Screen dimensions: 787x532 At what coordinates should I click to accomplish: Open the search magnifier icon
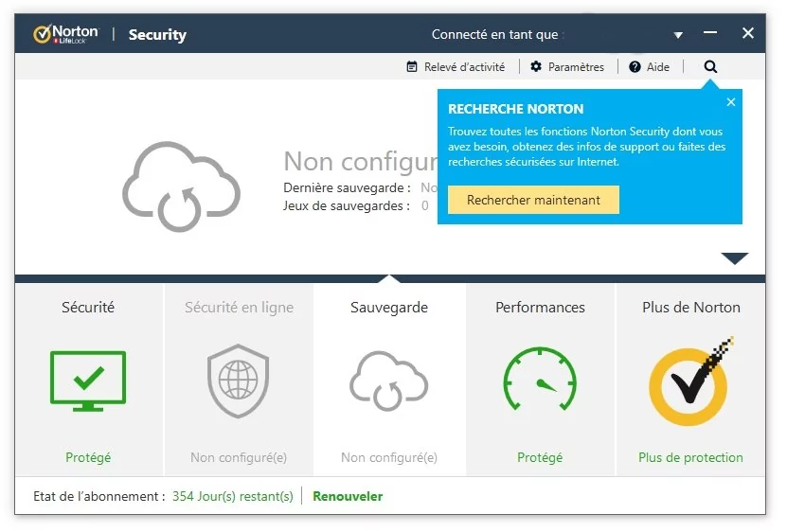pos(710,66)
